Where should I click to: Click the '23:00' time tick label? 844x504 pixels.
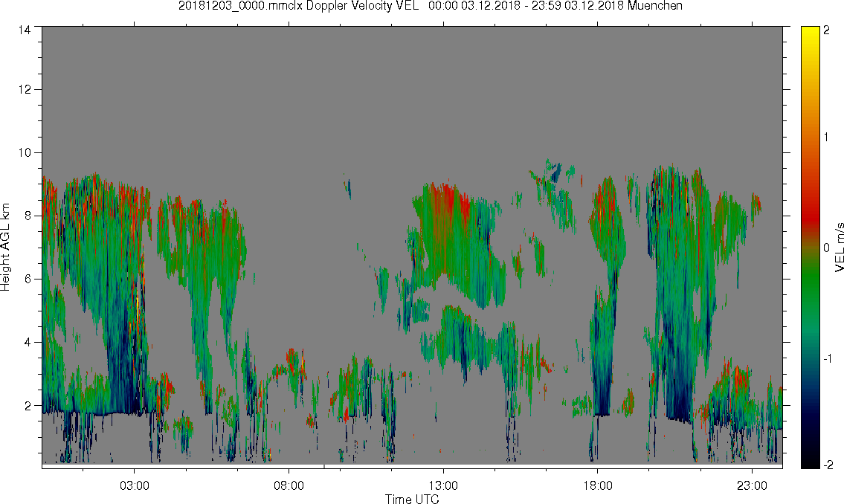click(752, 485)
